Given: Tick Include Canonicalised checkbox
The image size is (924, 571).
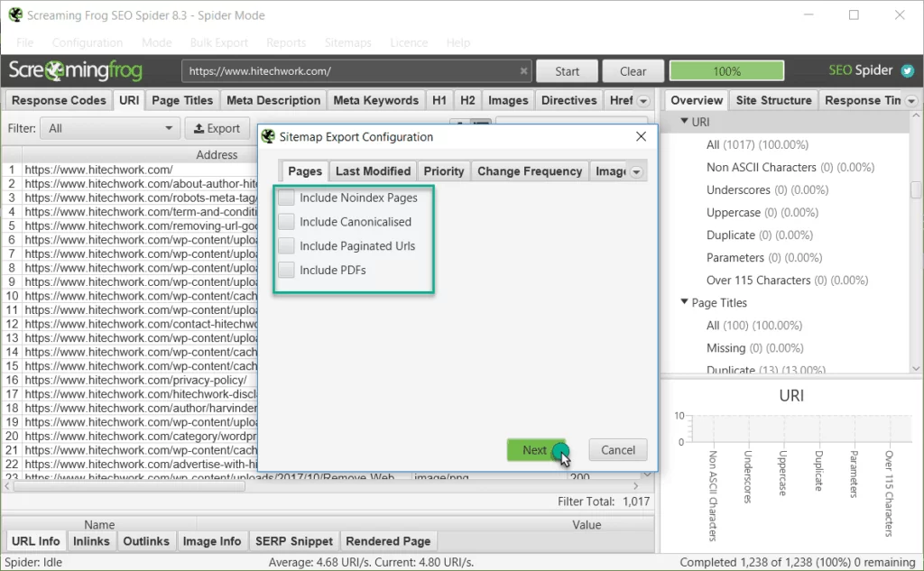Looking at the screenshot, I should pyautogui.click(x=286, y=222).
